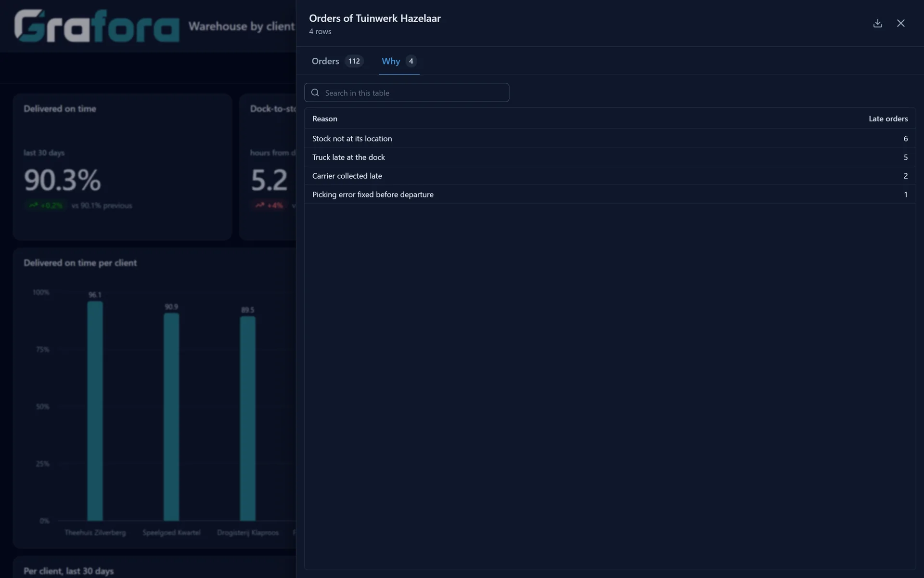Focus the 'Search in this table' field

407,92
